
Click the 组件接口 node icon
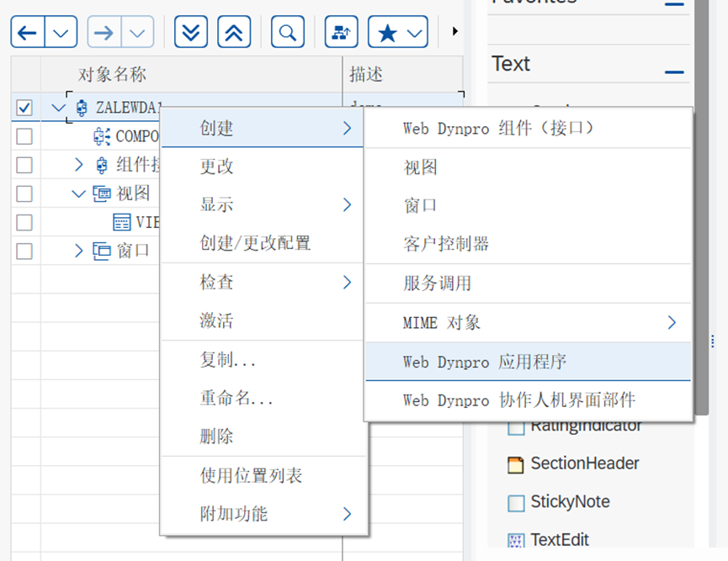click(102, 165)
